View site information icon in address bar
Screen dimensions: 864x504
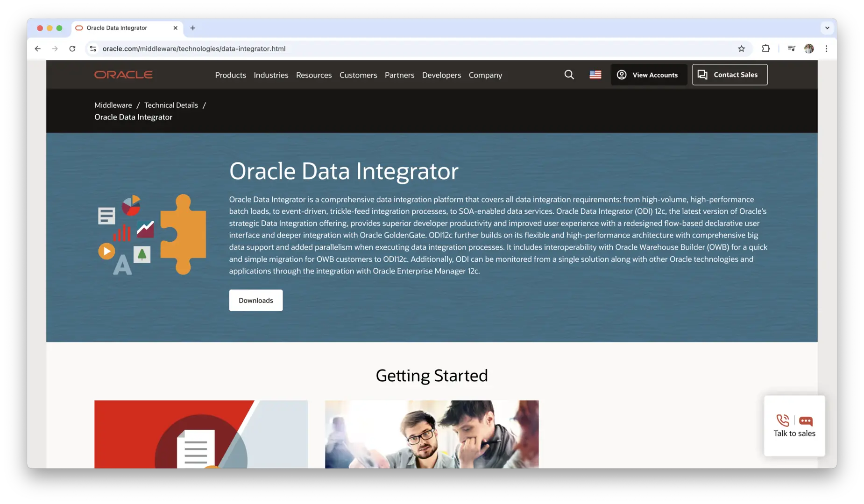click(x=93, y=49)
